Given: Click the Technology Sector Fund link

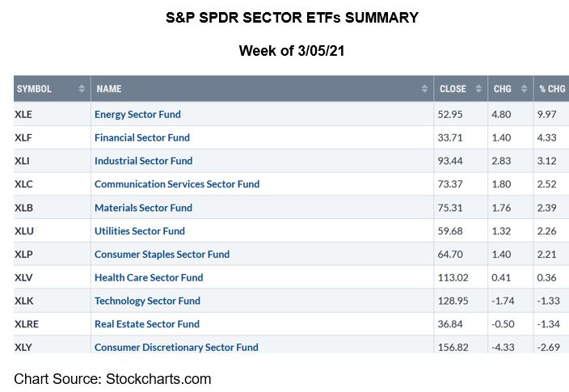Looking at the screenshot, I should click(x=147, y=301).
